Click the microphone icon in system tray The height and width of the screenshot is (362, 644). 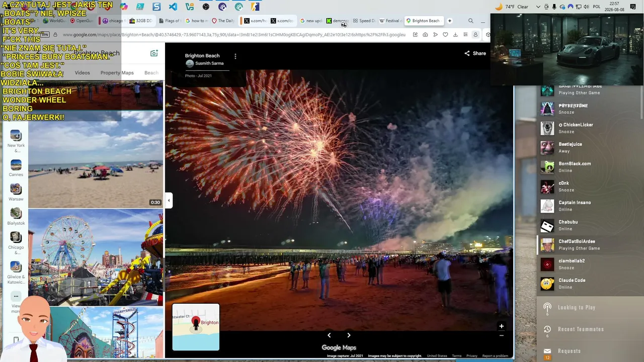tap(554, 7)
